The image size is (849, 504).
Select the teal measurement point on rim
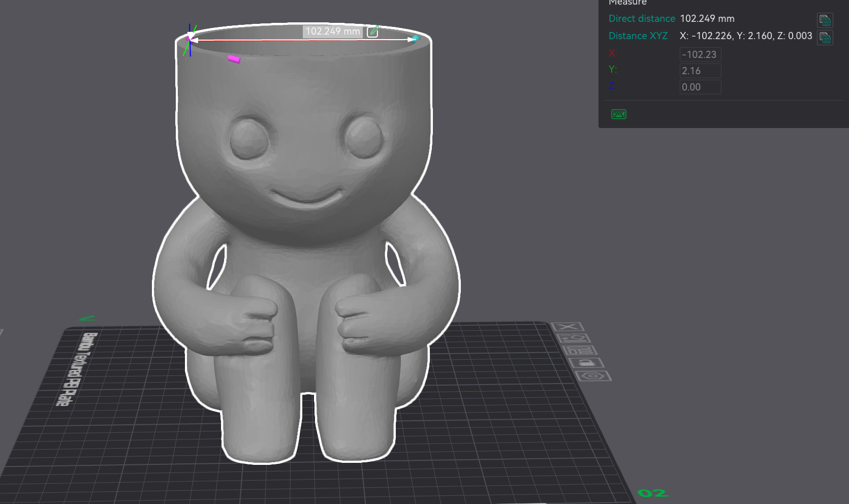[416, 39]
